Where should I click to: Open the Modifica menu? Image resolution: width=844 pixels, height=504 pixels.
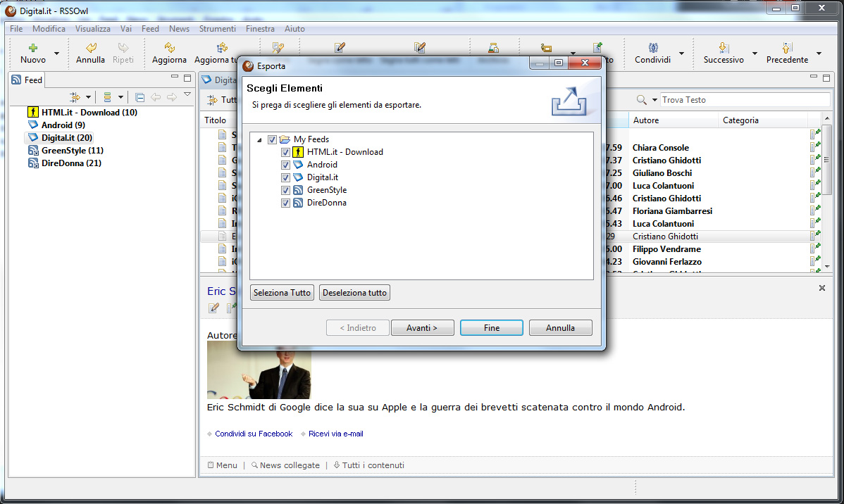(x=49, y=29)
